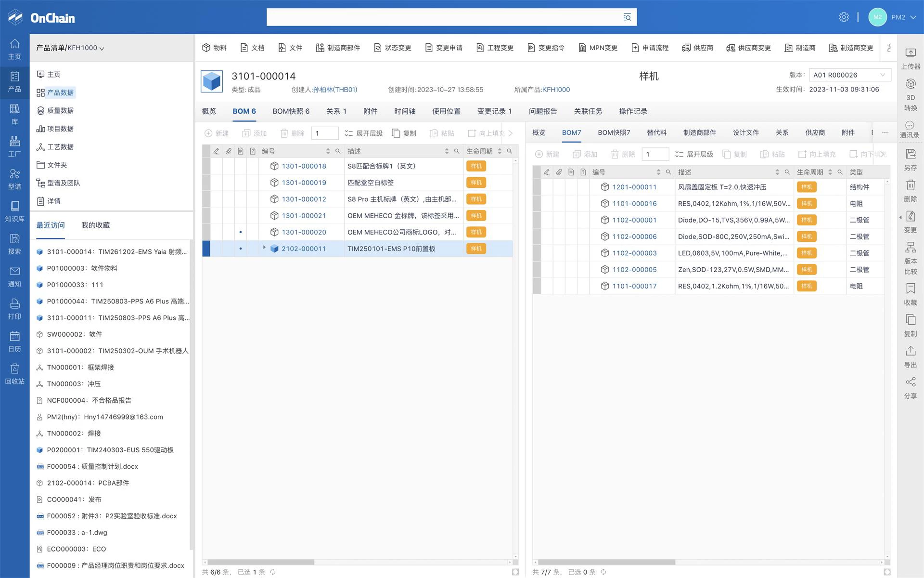Open the 工厂 factory section icon
Viewport: 924px width, 578px height.
(x=14, y=147)
